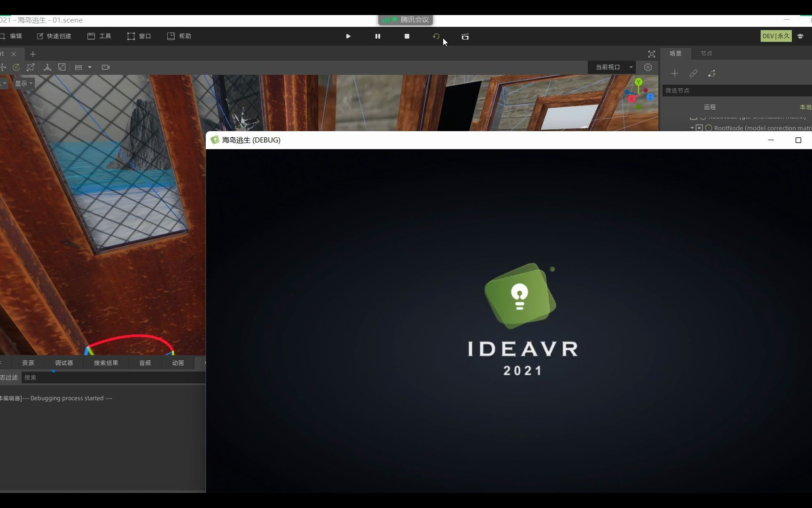Open the 工具 menu

pos(99,36)
